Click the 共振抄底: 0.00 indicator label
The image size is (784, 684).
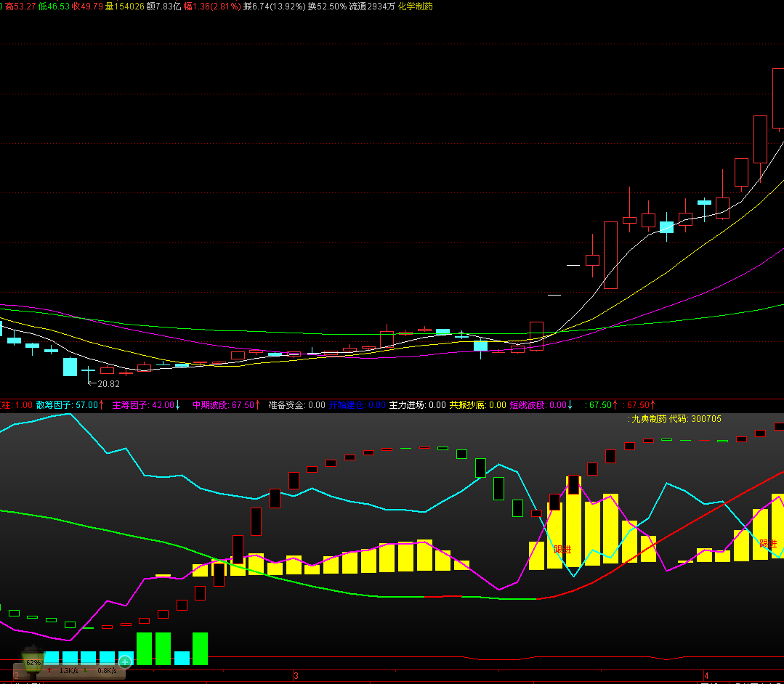click(x=478, y=405)
